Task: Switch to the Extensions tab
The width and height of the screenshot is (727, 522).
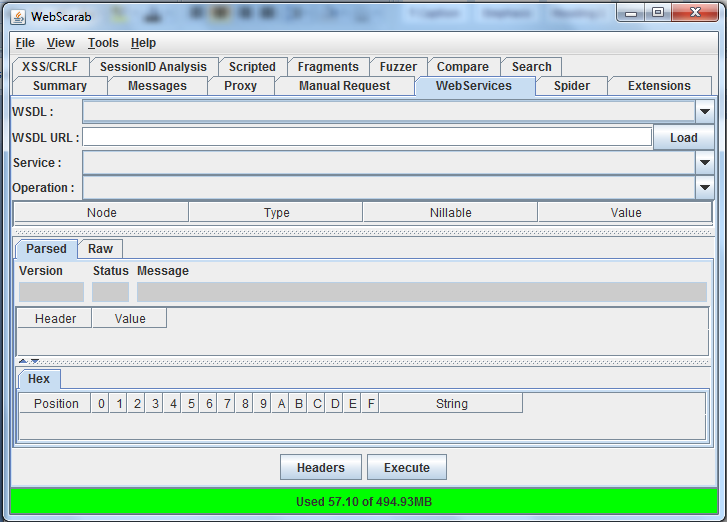Action: 659,86
